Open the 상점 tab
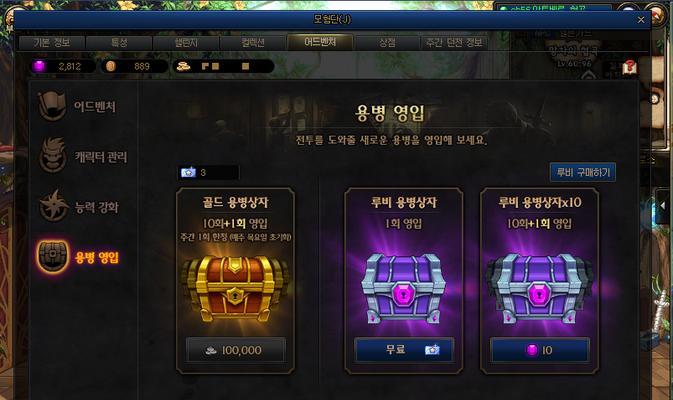 387,42
